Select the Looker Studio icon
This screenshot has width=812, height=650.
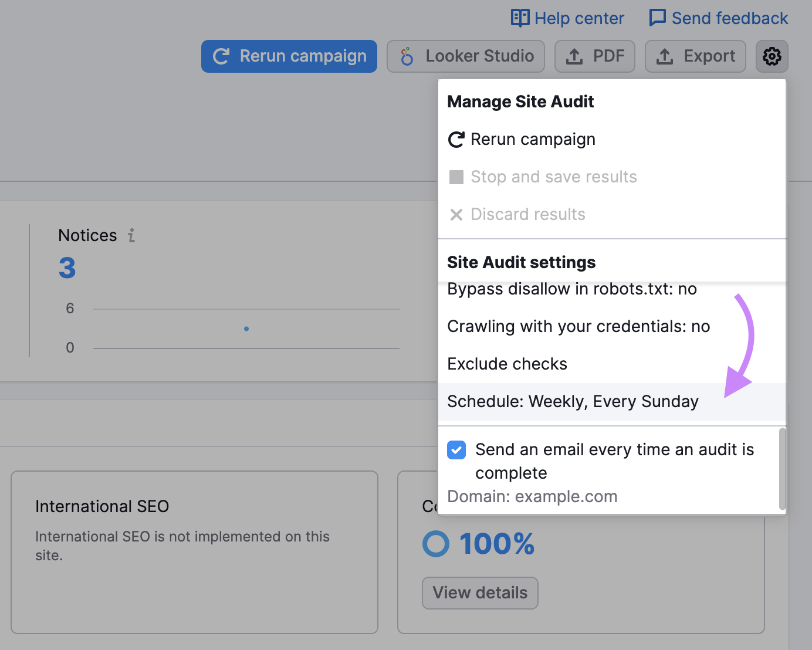[407, 56]
